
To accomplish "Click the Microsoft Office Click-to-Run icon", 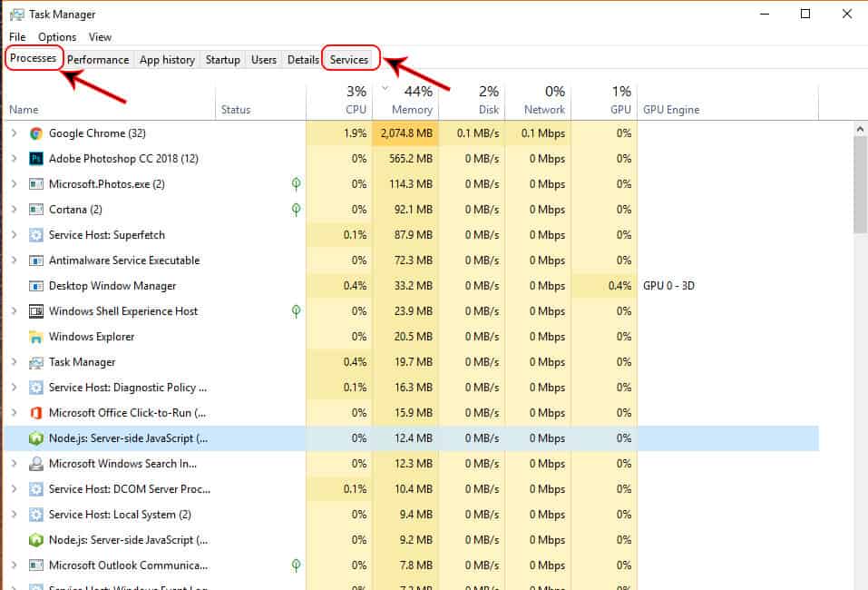I will pos(36,413).
